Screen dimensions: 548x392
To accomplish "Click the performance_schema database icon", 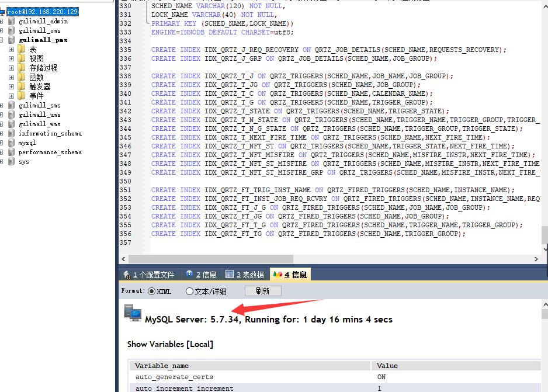I will (12, 152).
